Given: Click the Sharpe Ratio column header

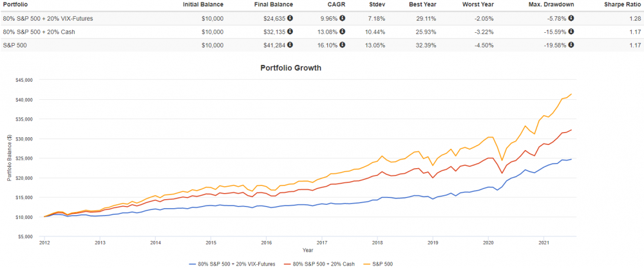Looking at the screenshot, I should [x=621, y=4].
